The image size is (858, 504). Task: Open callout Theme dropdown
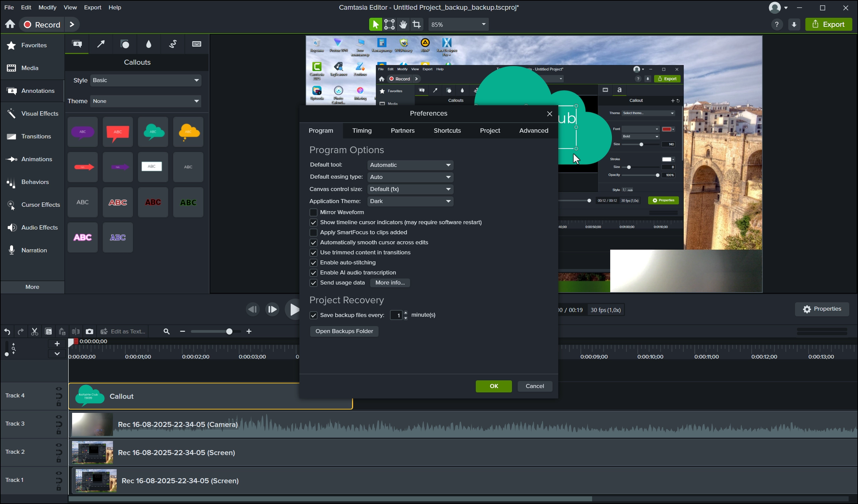pos(146,101)
